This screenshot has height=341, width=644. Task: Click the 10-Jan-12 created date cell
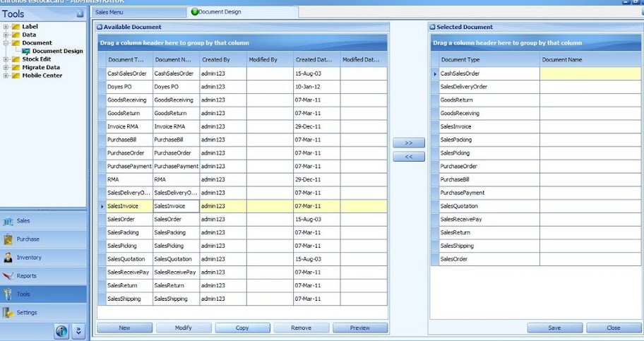click(316, 87)
